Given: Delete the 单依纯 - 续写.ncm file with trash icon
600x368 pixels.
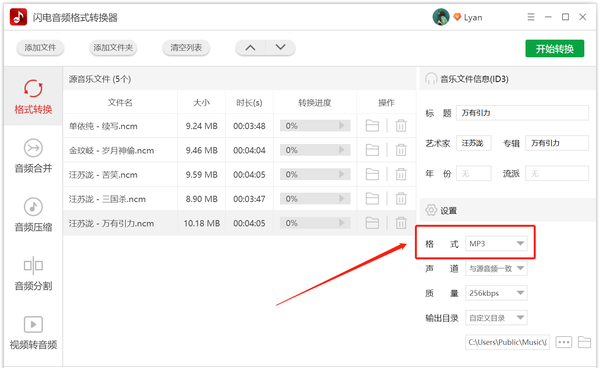Looking at the screenshot, I should point(401,125).
